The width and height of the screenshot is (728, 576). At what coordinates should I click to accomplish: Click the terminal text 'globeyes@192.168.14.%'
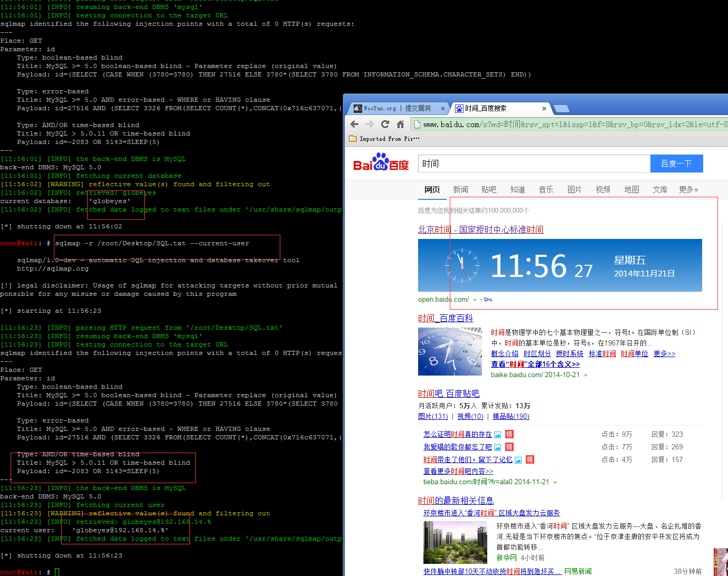120,530
